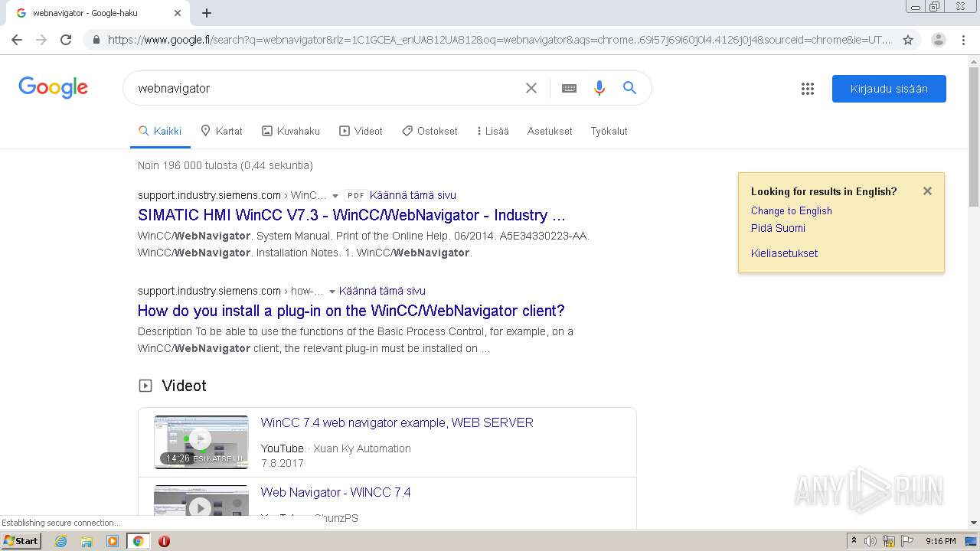Launch Internet Explorer from taskbar

60,541
